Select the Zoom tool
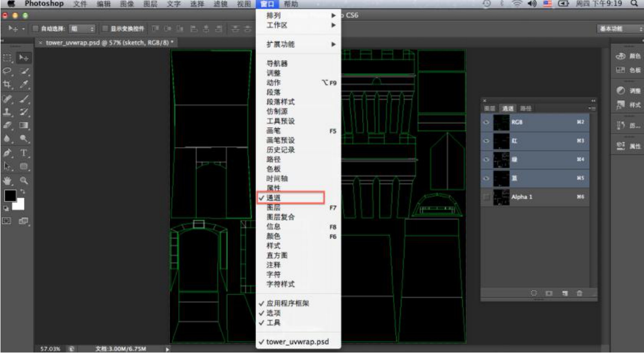644x353 pixels. coord(23,180)
